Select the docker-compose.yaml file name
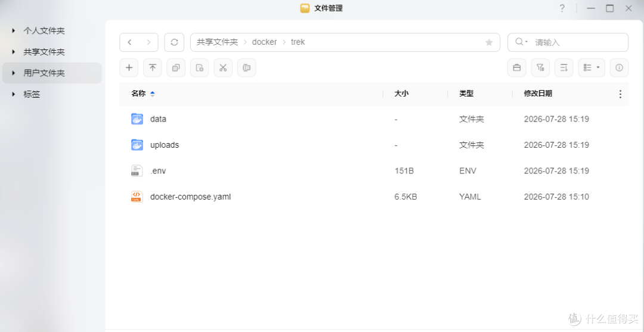The height and width of the screenshot is (332, 644). 191,197
